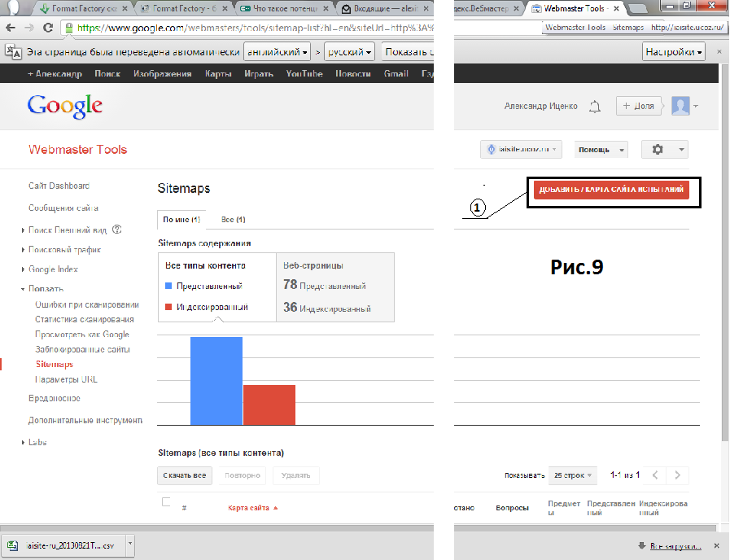
Task: Go to next page arrow in pagination
Action: (x=677, y=475)
